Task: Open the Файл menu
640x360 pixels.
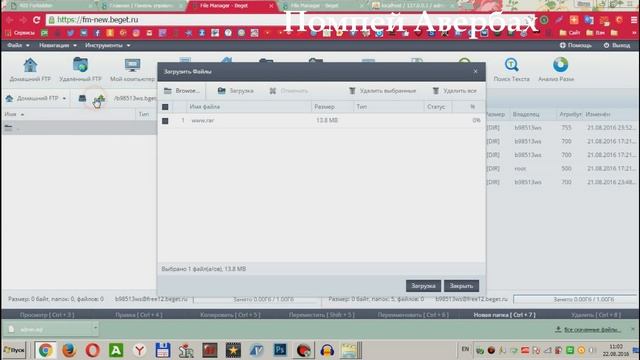Action: coord(18,45)
